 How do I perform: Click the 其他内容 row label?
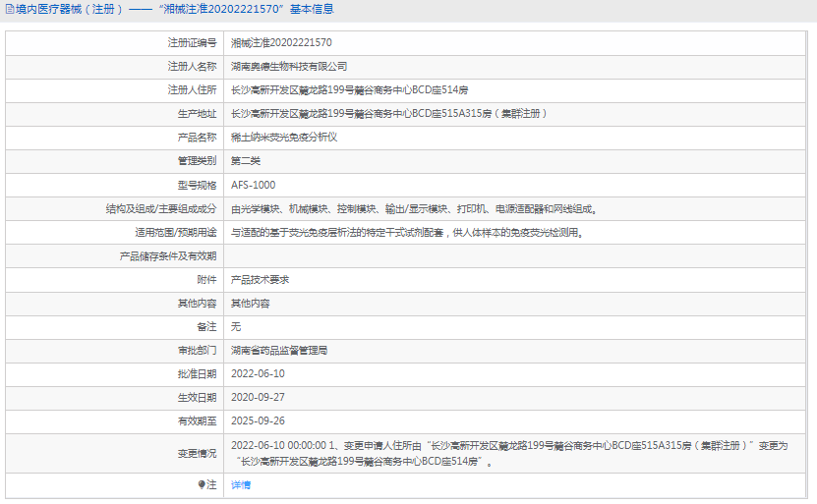click(x=197, y=303)
